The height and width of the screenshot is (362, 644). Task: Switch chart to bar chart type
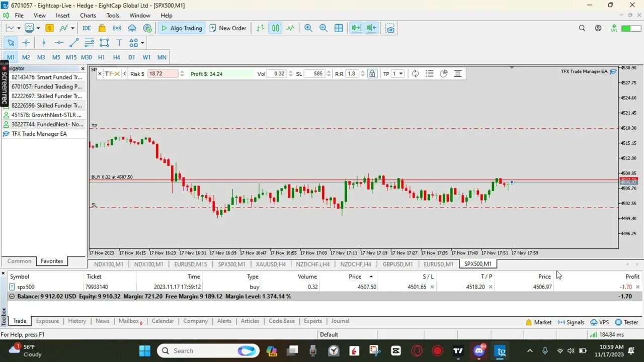pyautogui.click(x=260, y=28)
